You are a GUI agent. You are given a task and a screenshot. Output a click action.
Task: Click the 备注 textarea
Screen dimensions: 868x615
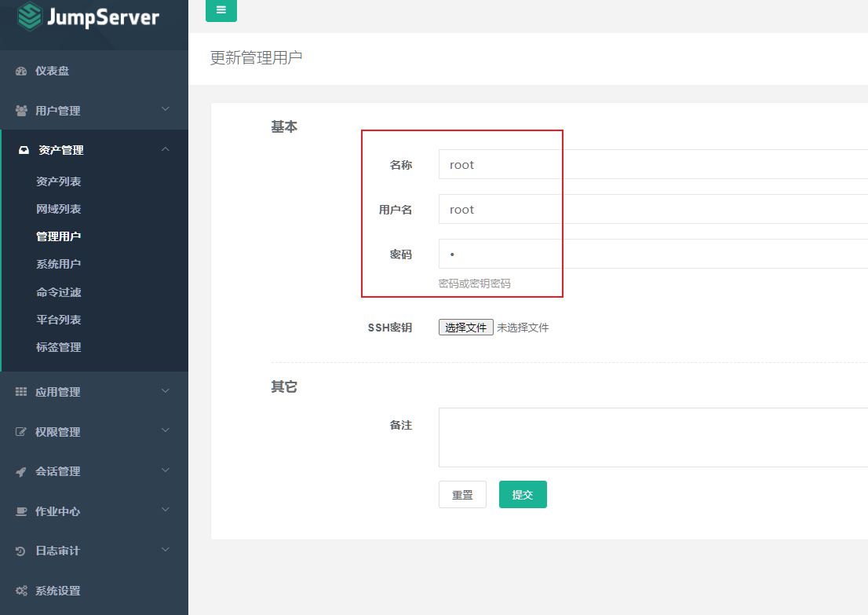[653, 437]
